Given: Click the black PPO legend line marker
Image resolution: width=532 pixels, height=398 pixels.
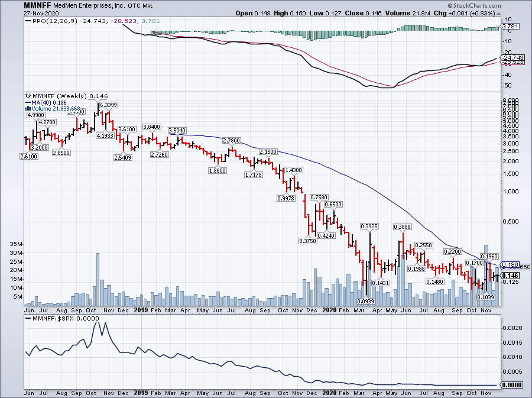Looking at the screenshot, I should pos(28,21).
